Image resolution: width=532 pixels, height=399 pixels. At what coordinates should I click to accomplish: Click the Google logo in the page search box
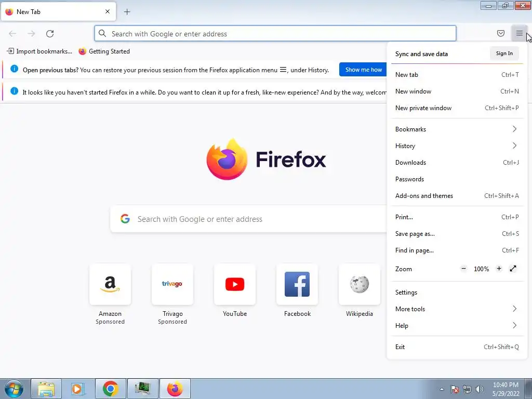pos(125,219)
